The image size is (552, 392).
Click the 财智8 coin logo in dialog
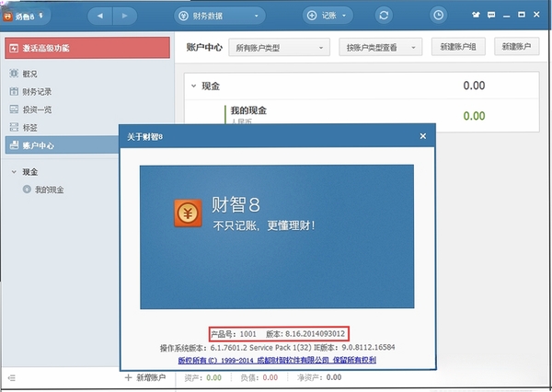click(x=188, y=213)
